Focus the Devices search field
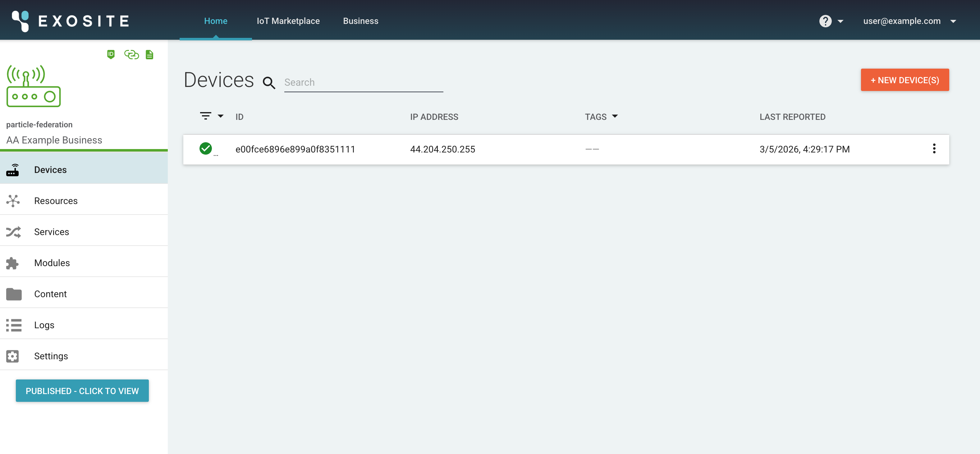Viewport: 980px width, 454px height. point(363,83)
